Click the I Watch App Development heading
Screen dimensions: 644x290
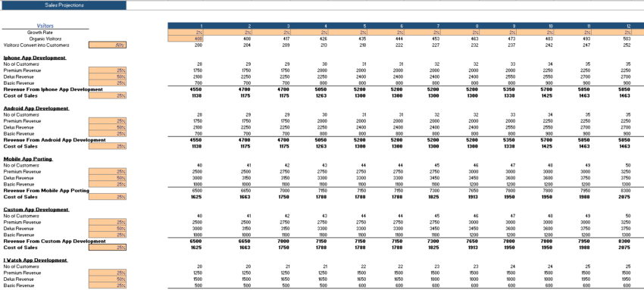point(36,260)
